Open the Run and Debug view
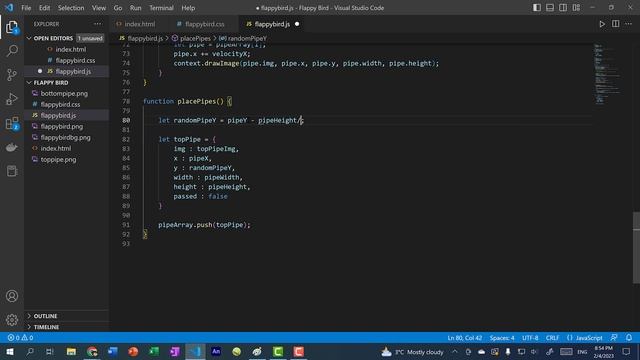This screenshot has height=360, width=640. click(x=12, y=99)
